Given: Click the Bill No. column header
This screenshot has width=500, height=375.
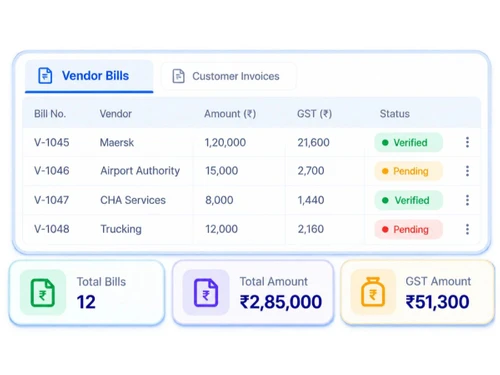Looking at the screenshot, I should pyautogui.click(x=50, y=114).
